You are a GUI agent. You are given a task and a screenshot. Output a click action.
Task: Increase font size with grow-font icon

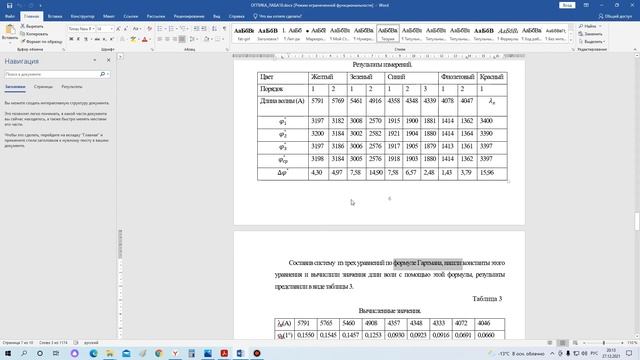(x=118, y=29)
